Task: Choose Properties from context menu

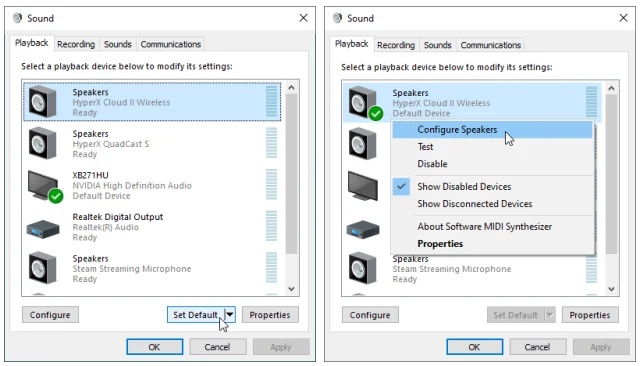Action: click(x=492, y=244)
